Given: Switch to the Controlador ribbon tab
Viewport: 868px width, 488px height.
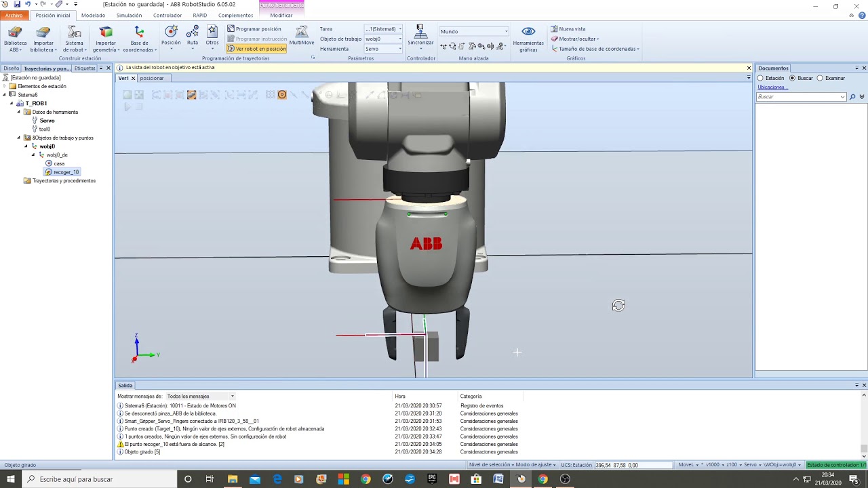Looking at the screenshot, I should 167,15.
